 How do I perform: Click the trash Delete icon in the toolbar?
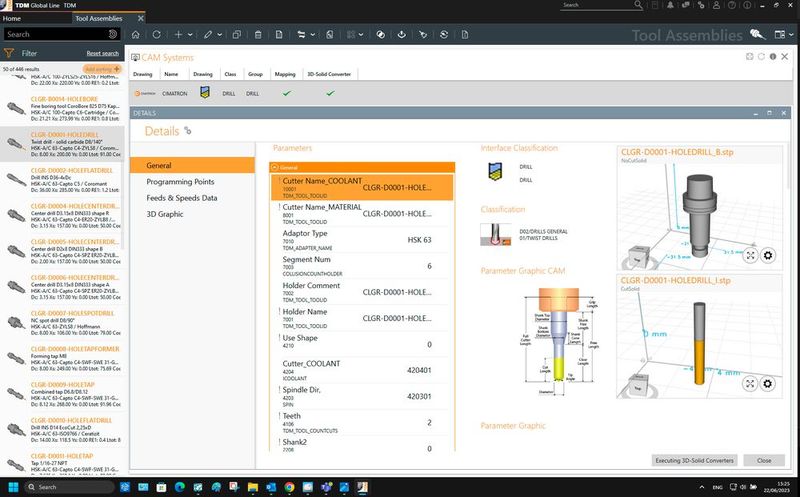(258, 35)
